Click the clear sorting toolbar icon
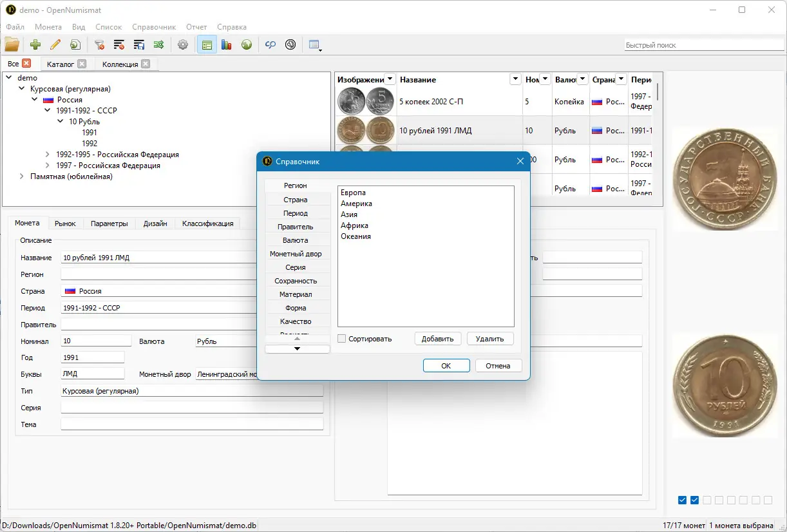787x532 pixels. click(x=119, y=45)
